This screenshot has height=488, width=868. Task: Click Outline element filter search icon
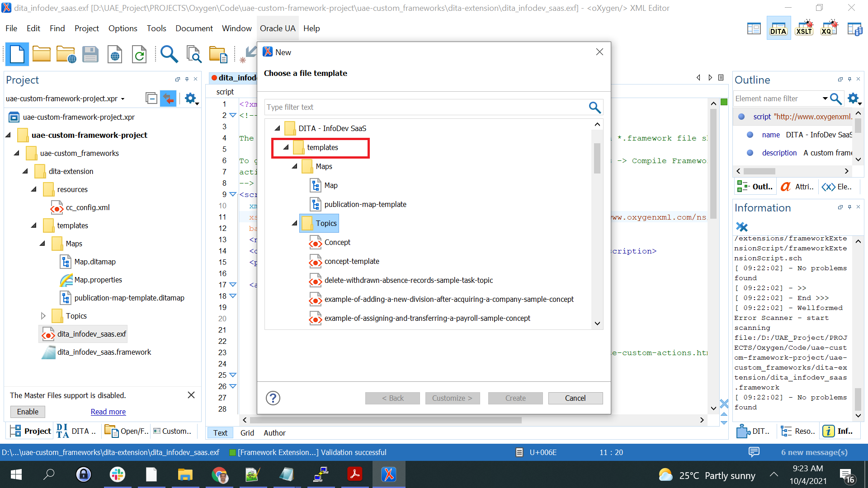[836, 99]
